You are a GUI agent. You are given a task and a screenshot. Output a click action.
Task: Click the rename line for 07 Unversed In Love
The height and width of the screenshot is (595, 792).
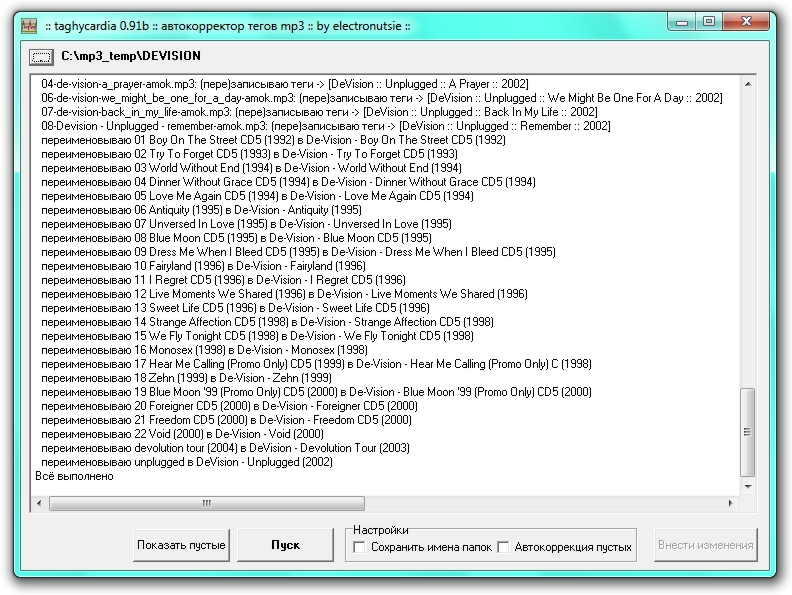tap(246, 224)
